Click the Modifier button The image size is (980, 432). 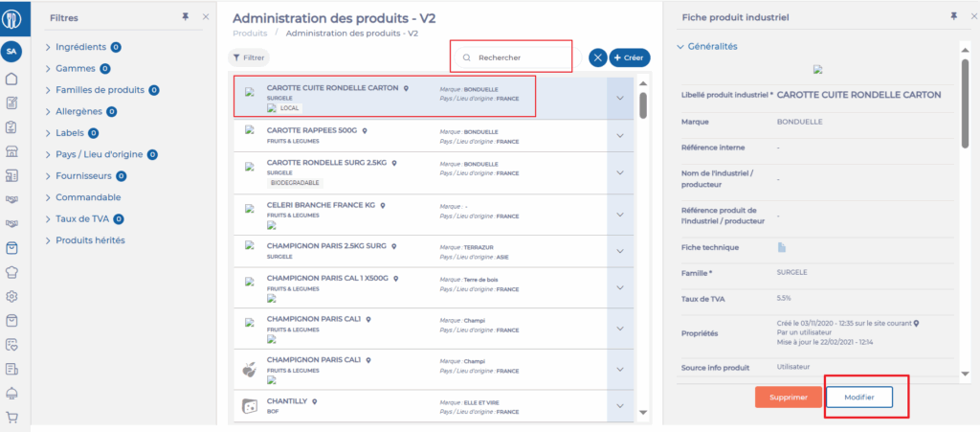(x=858, y=398)
